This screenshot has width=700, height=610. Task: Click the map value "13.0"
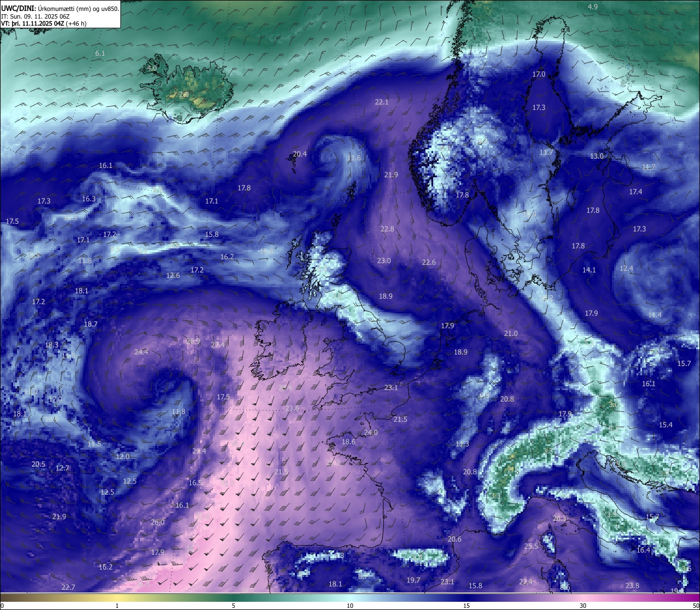[x=597, y=156]
